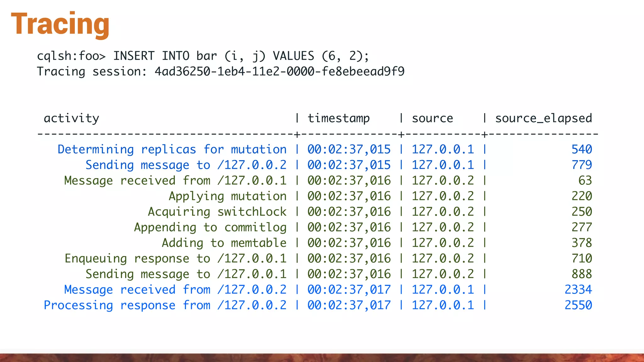The height and width of the screenshot is (362, 644).
Task: Select the "Adding to memtable" activity
Action: point(224,243)
